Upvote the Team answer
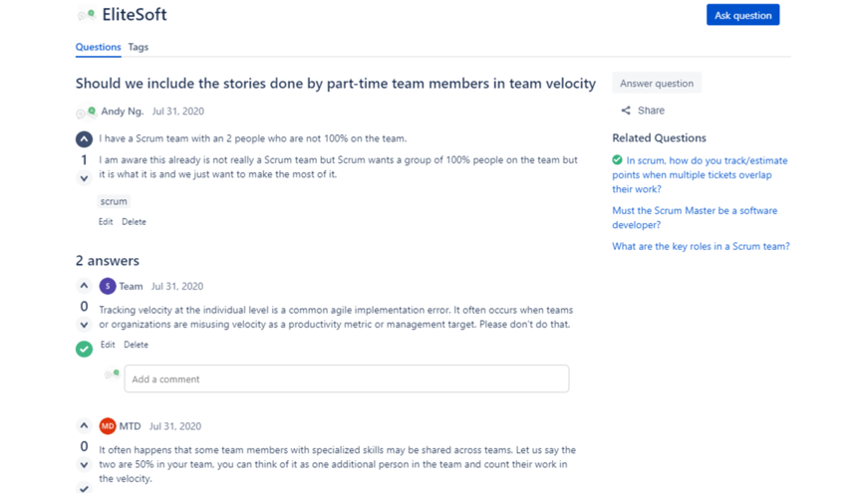Screen dimensions: 868x493 pyautogui.click(x=84, y=286)
